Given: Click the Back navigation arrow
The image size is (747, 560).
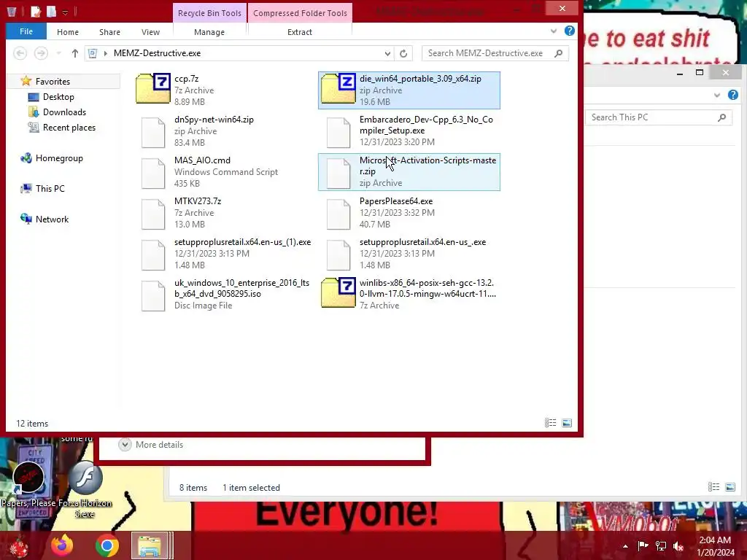Looking at the screenshot, I should (20, 53).
